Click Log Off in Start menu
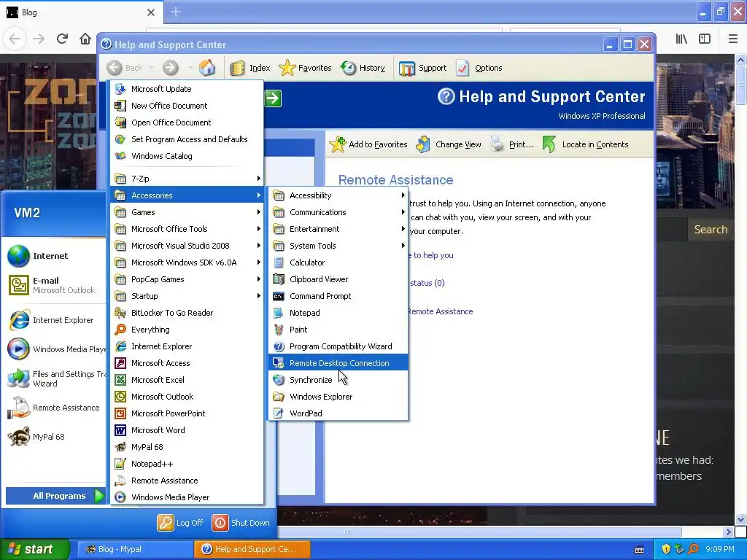Viewport: 747px width, 560px height. point(180,522)
